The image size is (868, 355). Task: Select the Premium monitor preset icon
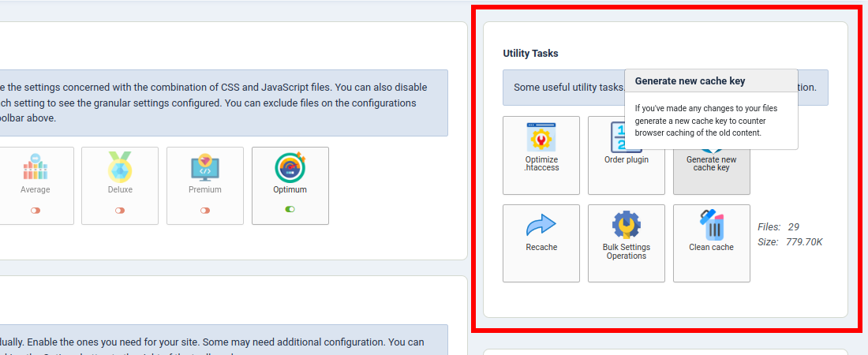pyautogui.click(x=205, y=167)
